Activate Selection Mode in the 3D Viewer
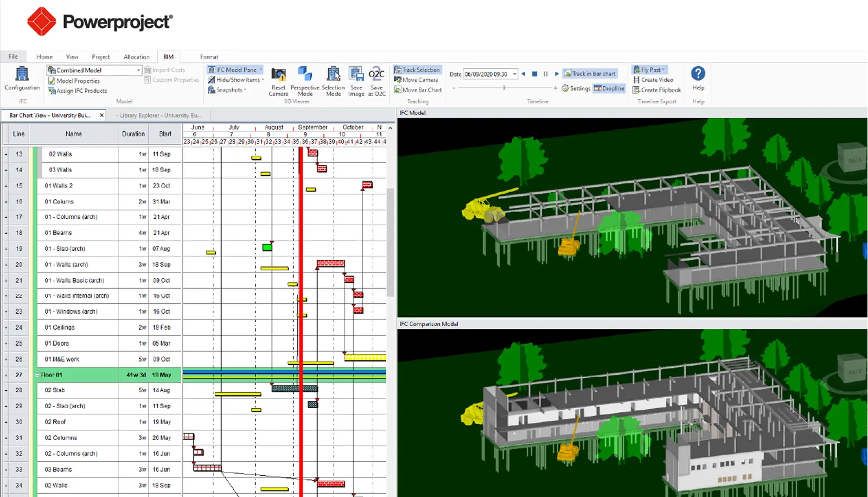 point(333,80)
